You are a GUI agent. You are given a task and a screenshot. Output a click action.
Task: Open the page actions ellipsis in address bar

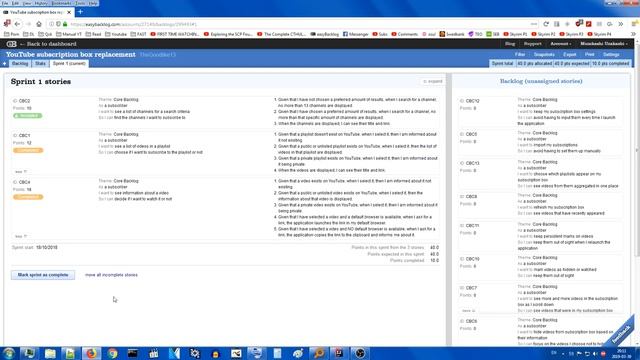534,24
